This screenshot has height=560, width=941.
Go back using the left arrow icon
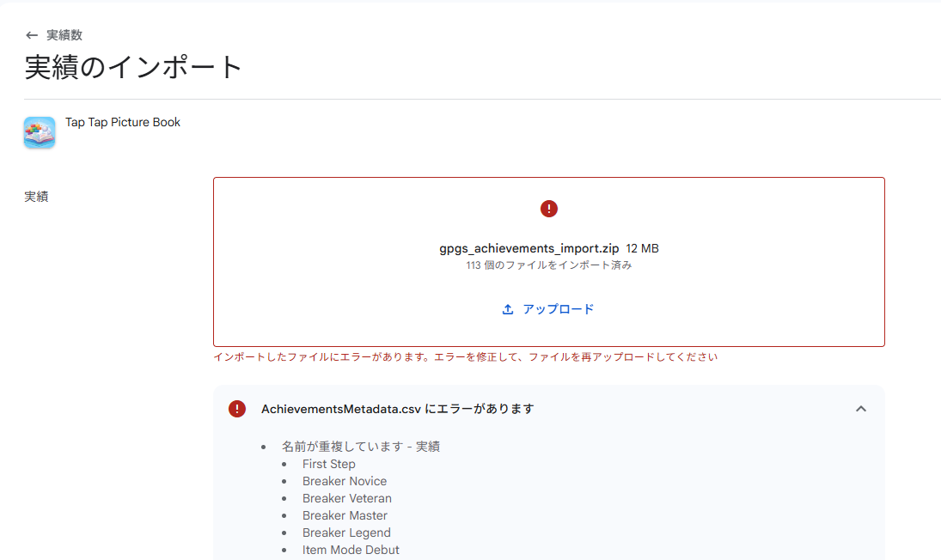(32, 35)
